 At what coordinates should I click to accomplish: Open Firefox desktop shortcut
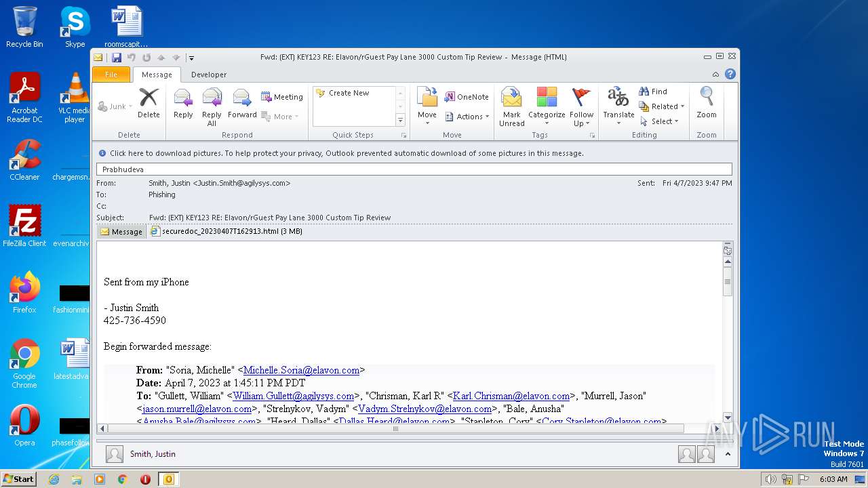pos(24,292)
